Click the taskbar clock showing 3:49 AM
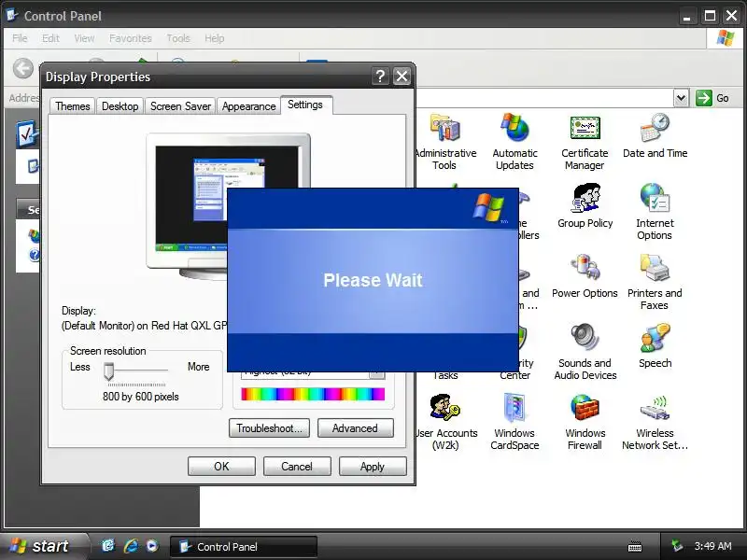 tap(712, 546)
